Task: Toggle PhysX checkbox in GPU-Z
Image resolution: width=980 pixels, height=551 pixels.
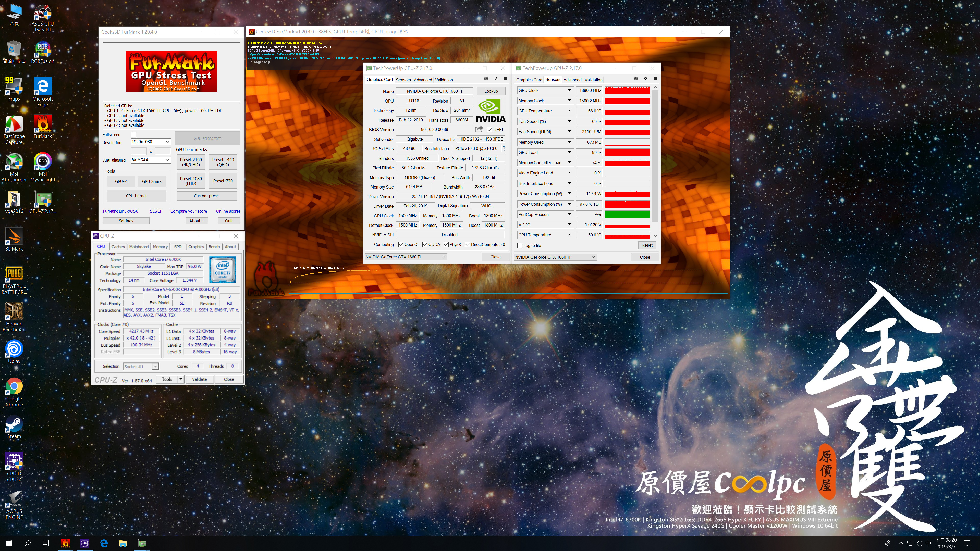Action: [446, 245]
